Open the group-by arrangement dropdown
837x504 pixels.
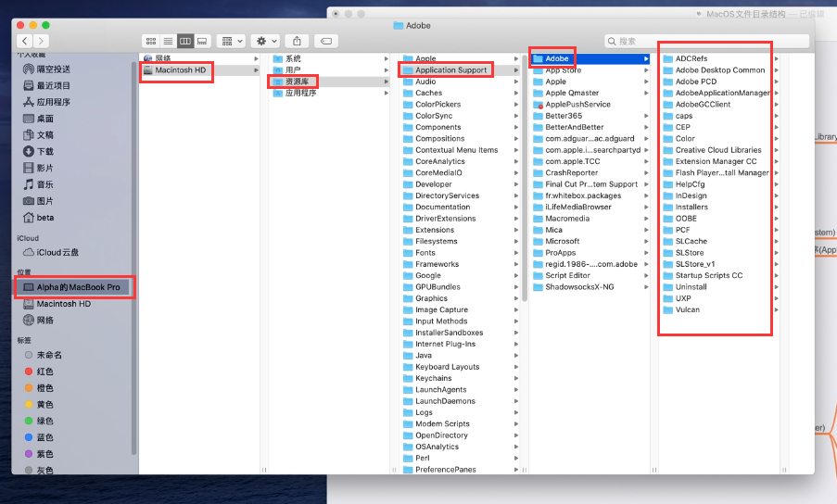click(x=232, y=41)
